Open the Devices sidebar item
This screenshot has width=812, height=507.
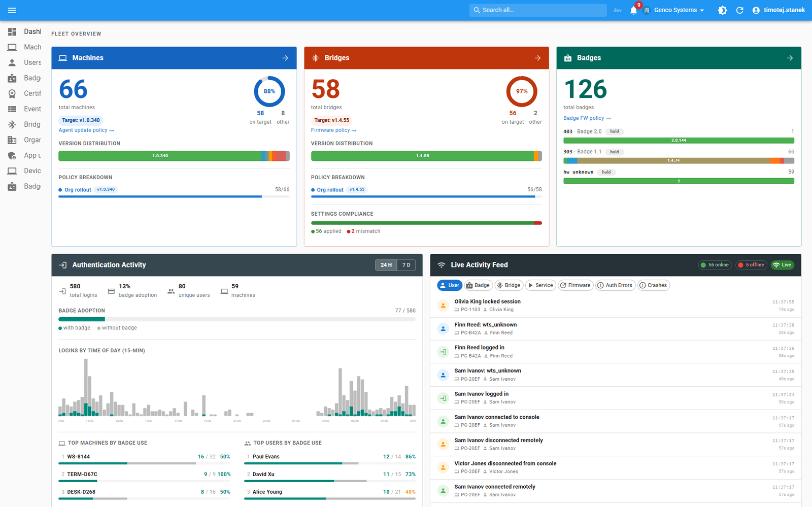24,171
